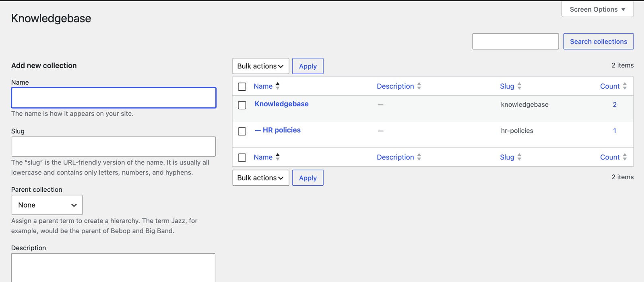Sort by Count in table footer
This screenshot has height=282, width=644.
coord(610,157)
